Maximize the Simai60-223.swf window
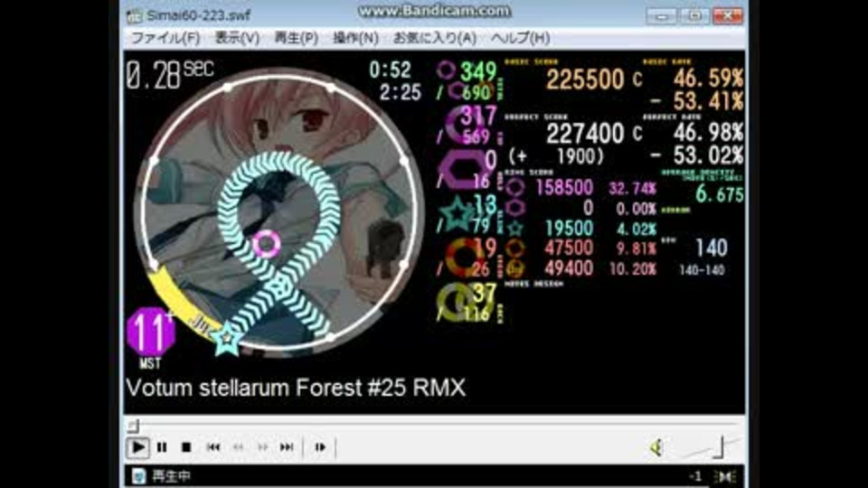868x488 pixels. point(694,16)
